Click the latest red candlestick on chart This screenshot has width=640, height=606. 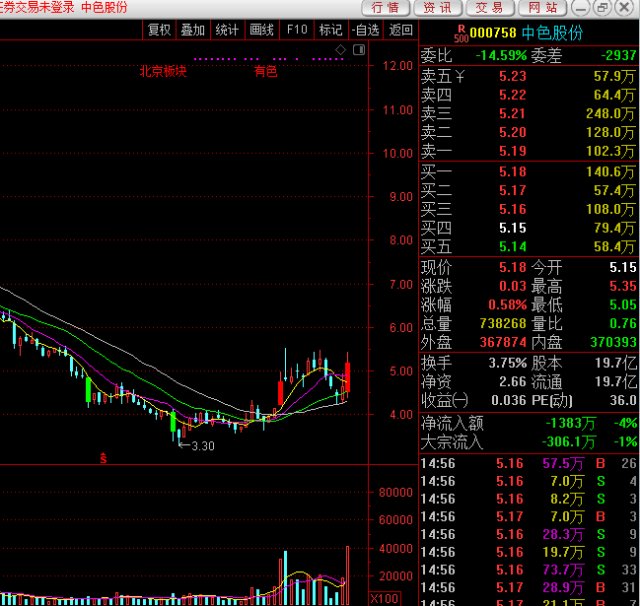(x=348, y=377)
